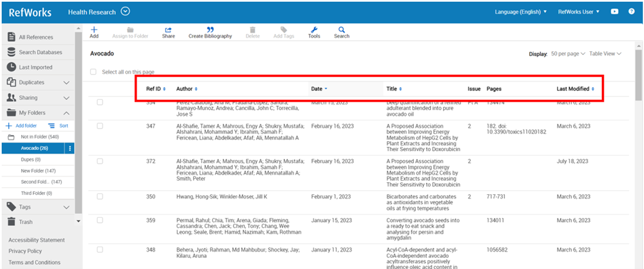This screenshot has width=644, height=269.
Task: Click the greyed Add Tags icon
Action: (x=284, y=30)
